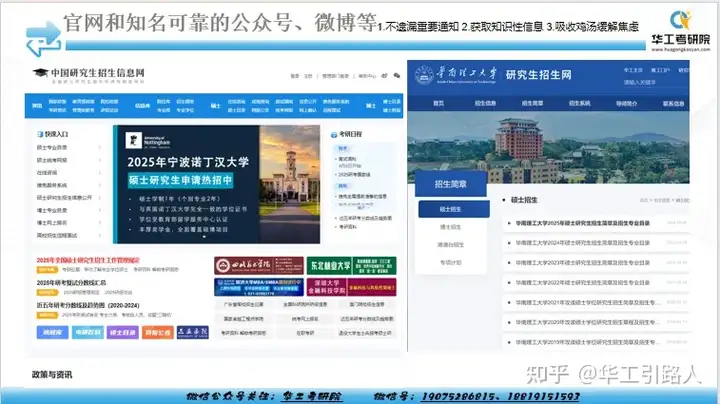
Task: Open 华南理工大学2022年硕士研究生招生简章 entry
Action: tap(583, 283)
